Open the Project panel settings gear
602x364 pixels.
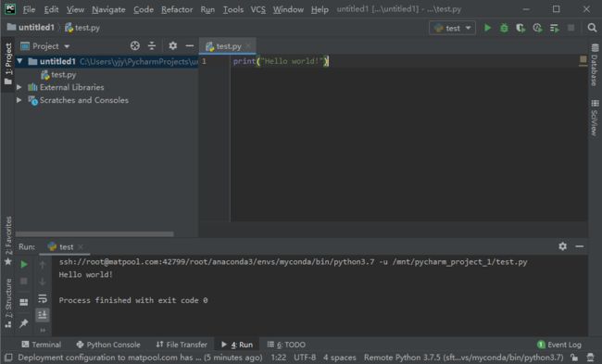point(173,46)
